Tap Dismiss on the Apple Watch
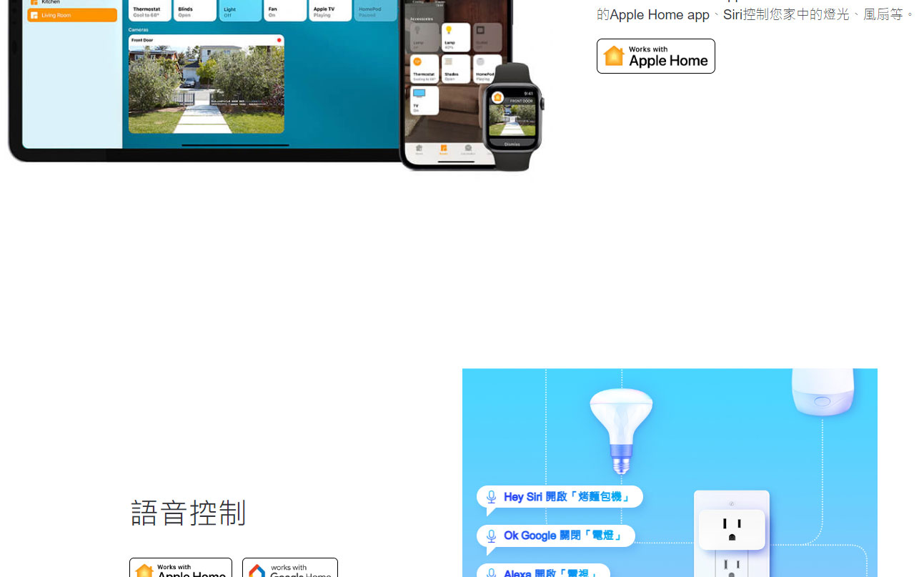The image size is (924, 577). tap(512, 144)
